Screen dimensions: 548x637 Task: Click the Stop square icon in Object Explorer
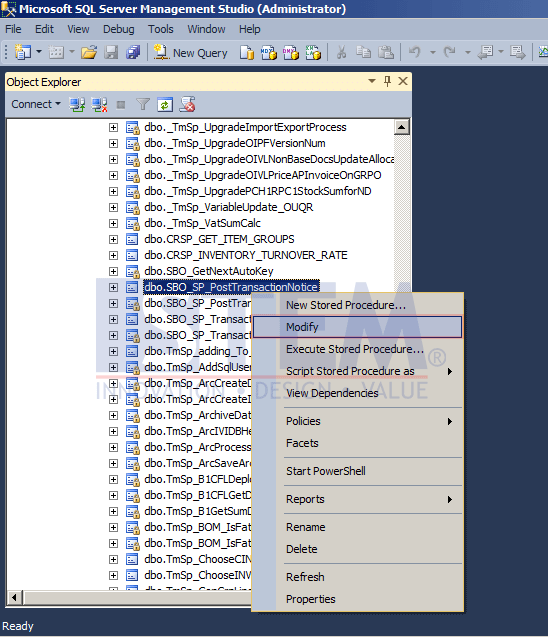(121, 105)
